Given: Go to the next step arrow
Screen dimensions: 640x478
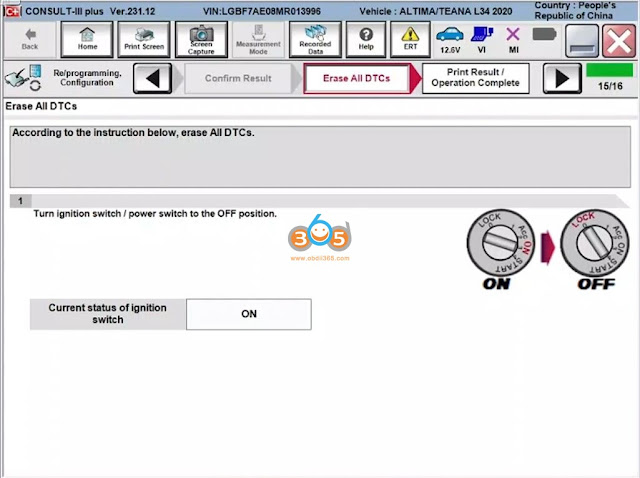Looking at the screenshot, I should point(562,78).
